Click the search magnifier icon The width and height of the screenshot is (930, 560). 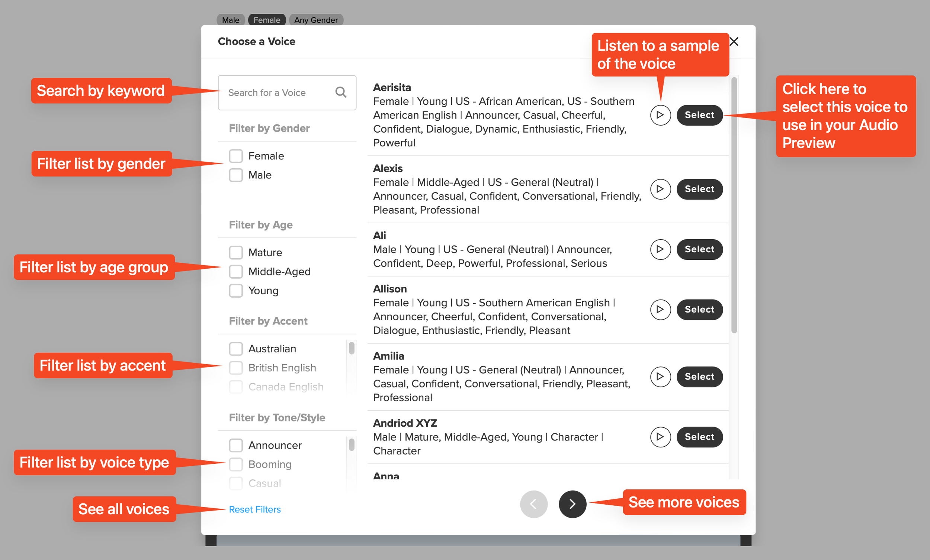pyautogui.click(x=341, y=93)
